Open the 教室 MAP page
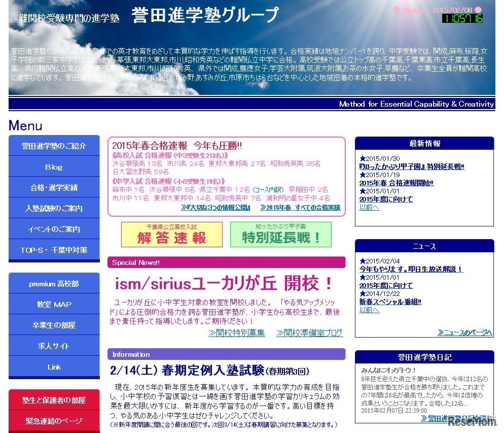Viewport: 504px width, 433px height. (54, 304)
